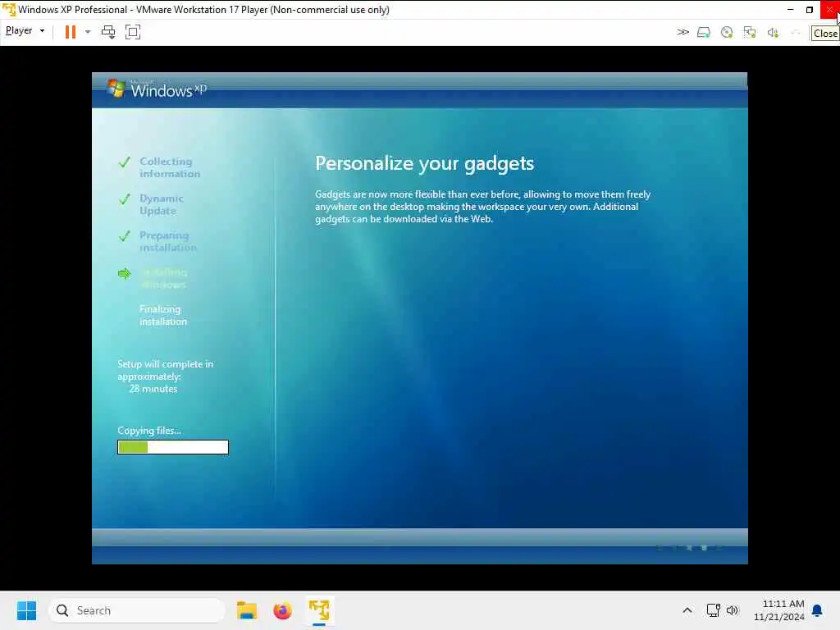Image resolution: width=840 pixels, height=630 pixels.
Task: Click the green arrow current-step indicator
Action: coord(125,274)
